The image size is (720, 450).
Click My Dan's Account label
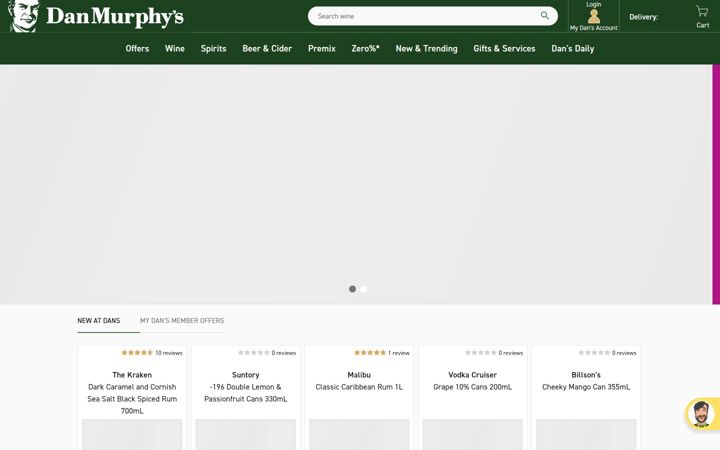click(x=594, y=28)
